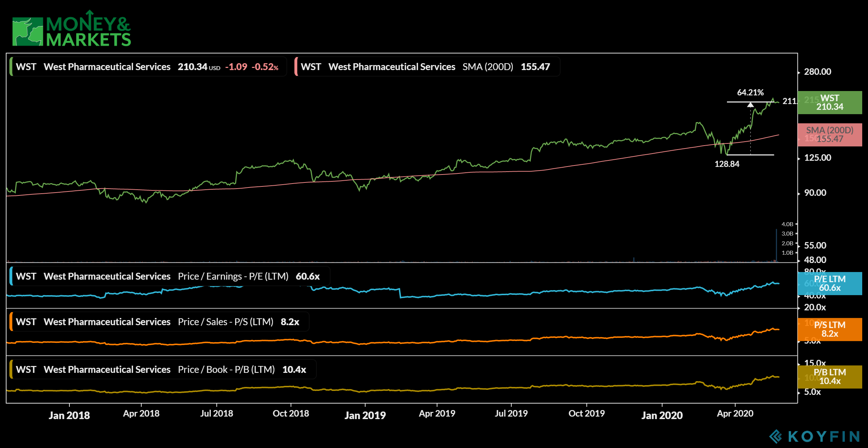Image resolution: width=868 pixels, height=448 pixels.
Task: Click the 20.0x P/E axis label
Action: click(x=815, y=307)
